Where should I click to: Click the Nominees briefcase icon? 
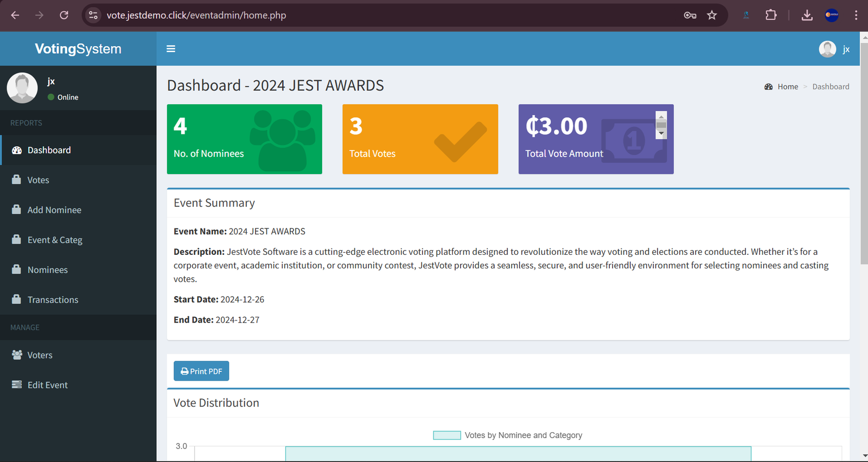[x=17, y=269]
